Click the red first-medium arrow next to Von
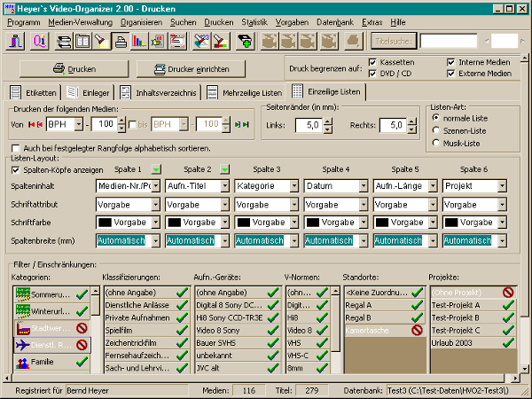 tap(32, 123)
